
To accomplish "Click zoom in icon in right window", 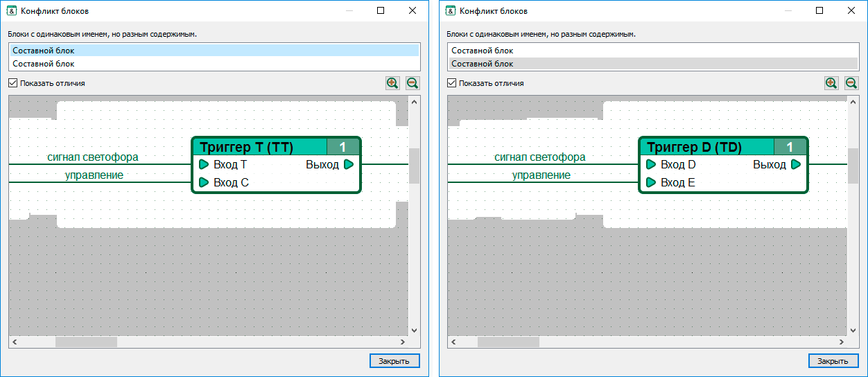I will tap(831, 83).
